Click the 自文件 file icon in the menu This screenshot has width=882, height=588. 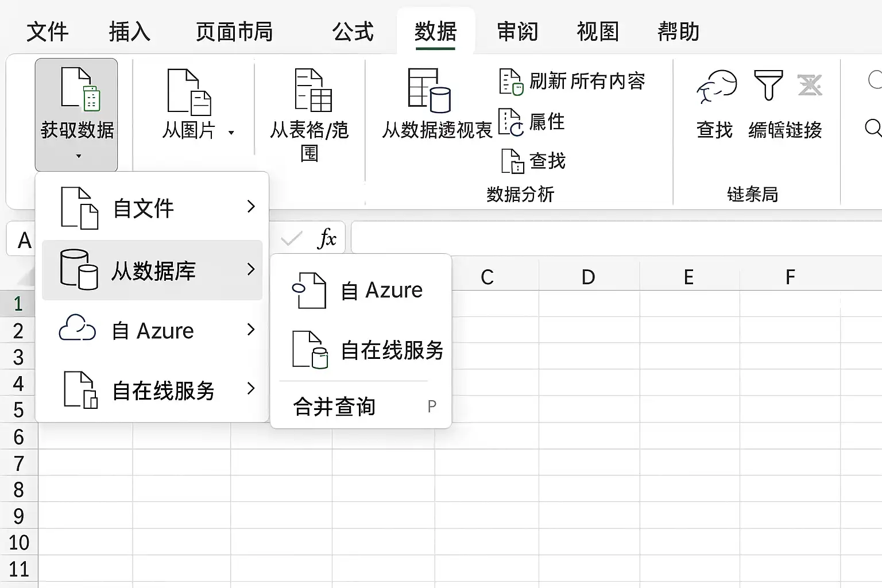(79, 207)
